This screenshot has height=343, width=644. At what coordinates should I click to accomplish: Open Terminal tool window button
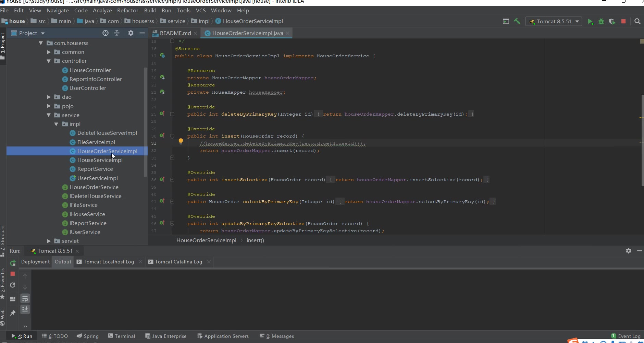point(122,336)
